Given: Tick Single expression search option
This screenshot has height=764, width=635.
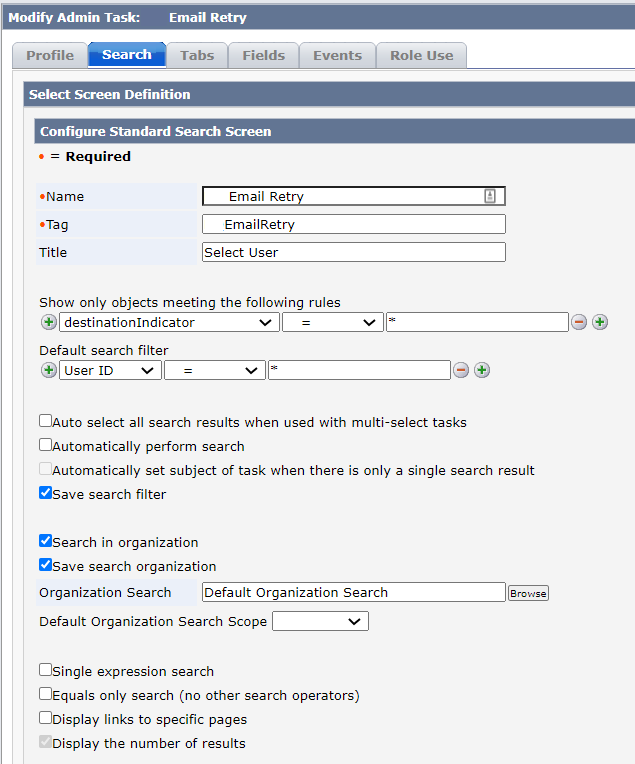Looking at the screenshot, I should click(45, 670).
